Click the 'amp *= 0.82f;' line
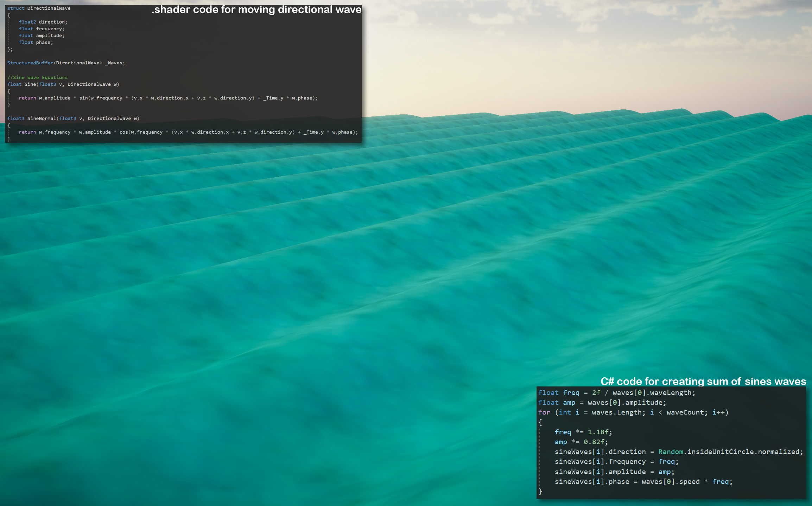 click(x=581, y=442)
